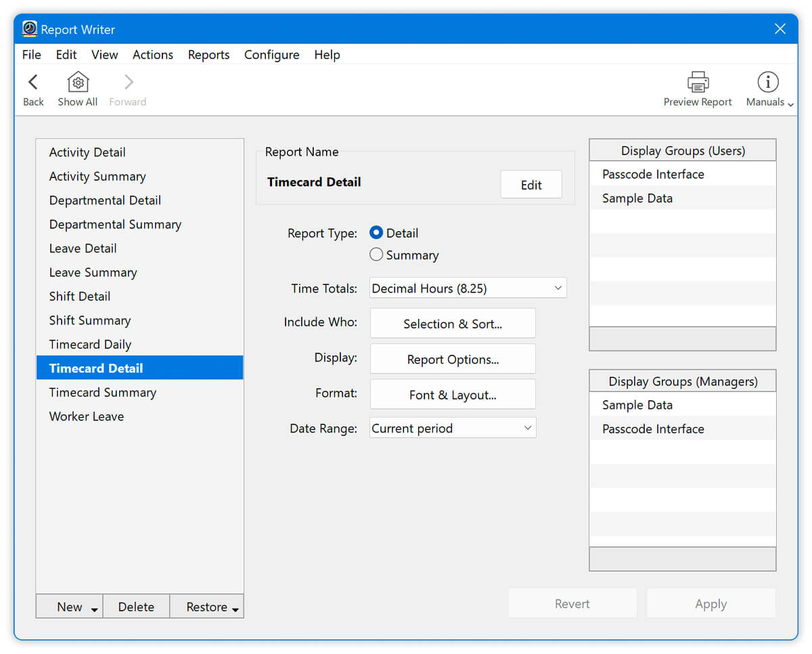Select the Timecard Summary report
The width and height of the screenshot is (812, 654).
click(102, 392)
